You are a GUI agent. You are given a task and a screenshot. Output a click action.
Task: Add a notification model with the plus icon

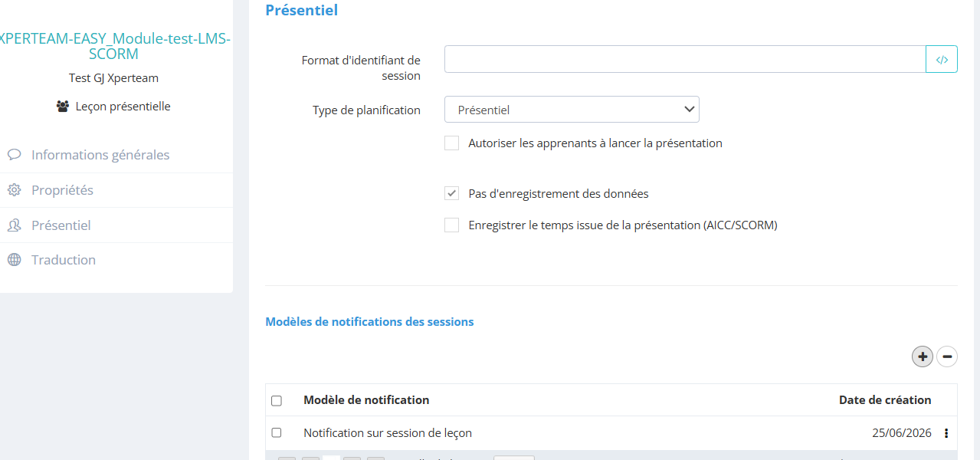(x=923, y=356)
